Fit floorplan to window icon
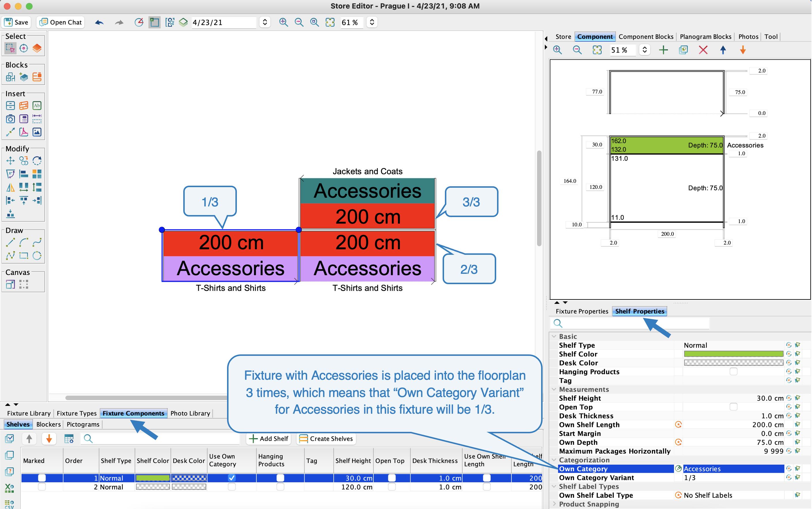 (x=330, y=22)
